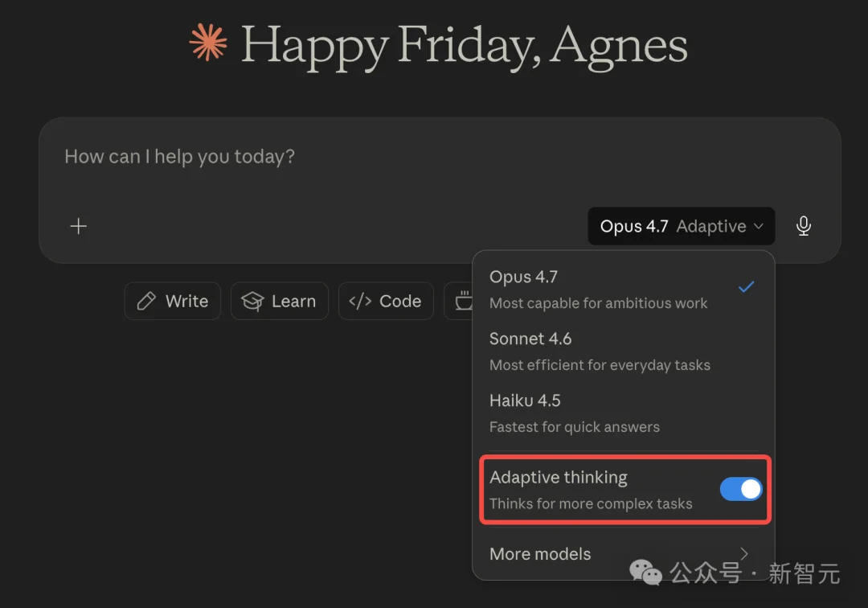Click the More models label
This screenshot has width=868, height=608.
pos(540,554)
